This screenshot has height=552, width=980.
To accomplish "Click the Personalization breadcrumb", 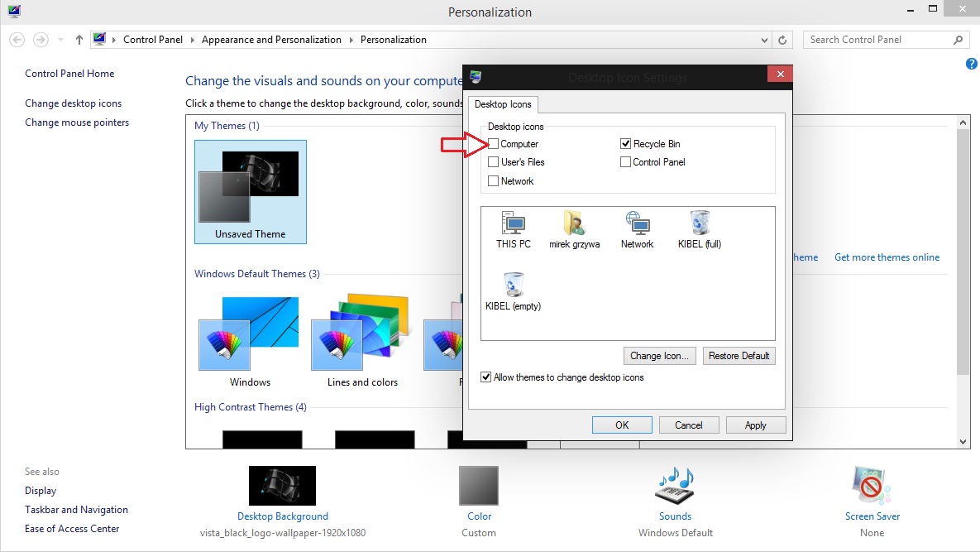I will click(x=393, y=40).
